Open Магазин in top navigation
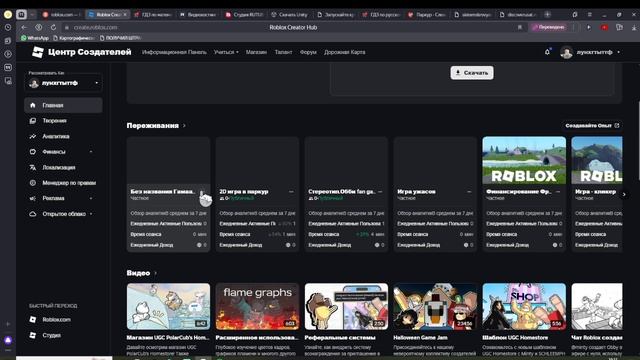This screenshot has width=640, height=360. pyautogui.click(x=256, y=52)
